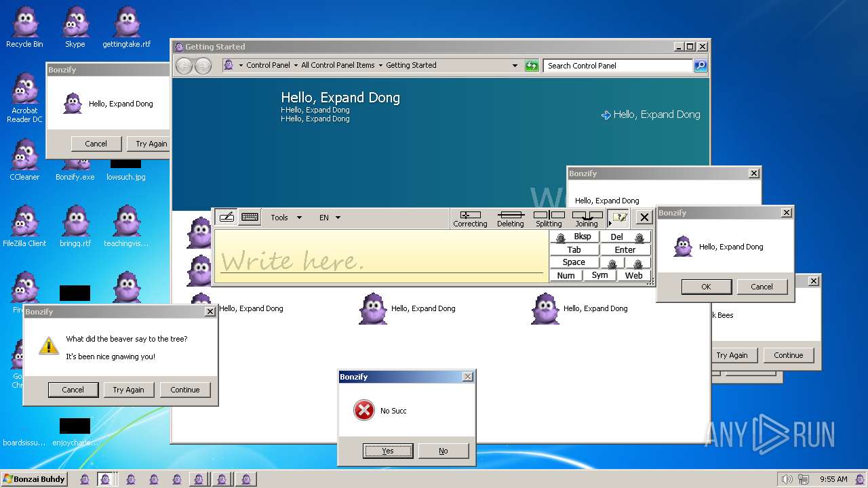This screenshot has height=488, width=868.
Task: Click Try Again in beaver joke dialog
Action: click(x=129, y=390)
